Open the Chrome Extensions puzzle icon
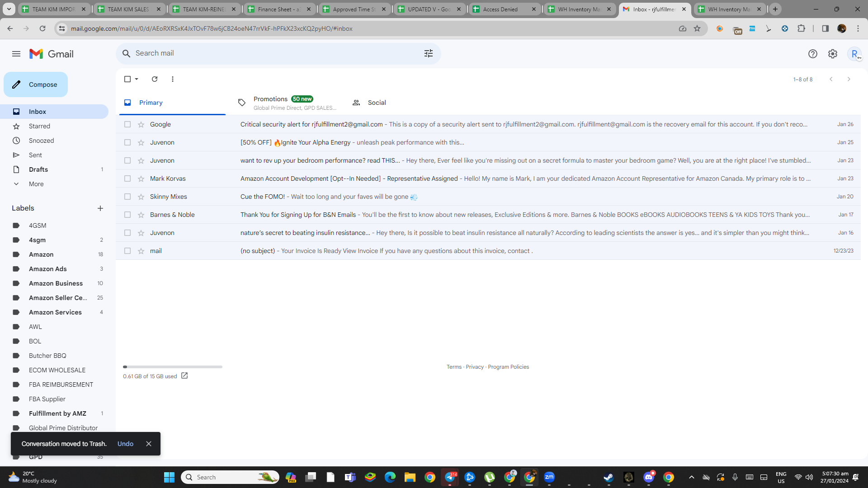Screen dimensions: 868x488 [801, 28]
